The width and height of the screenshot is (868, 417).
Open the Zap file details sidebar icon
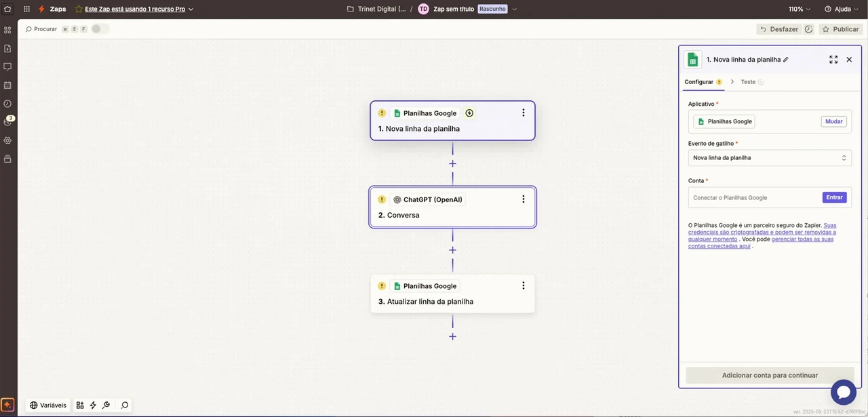(7, 48)
